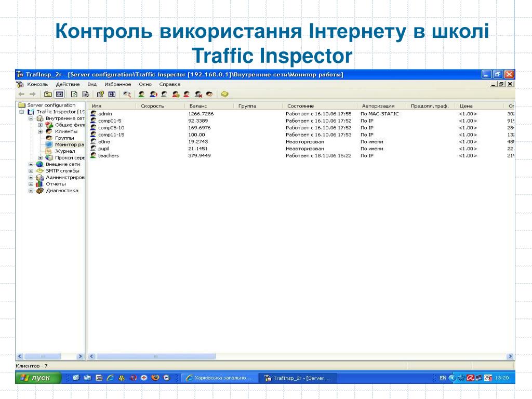Click the Forward arrow toolbar icon
Screen dimensions: 532x399
(33, 95)
